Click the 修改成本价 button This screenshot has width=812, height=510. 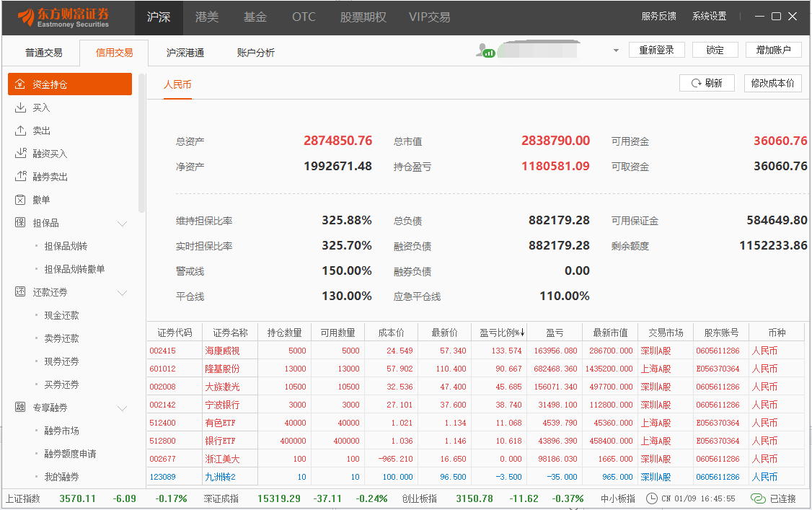point(772,83)
